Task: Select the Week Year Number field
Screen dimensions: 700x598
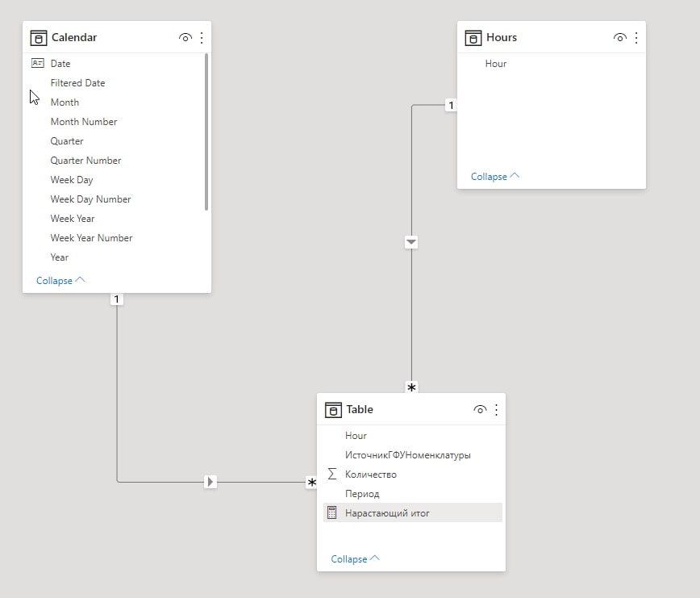Action: (91, 238)
